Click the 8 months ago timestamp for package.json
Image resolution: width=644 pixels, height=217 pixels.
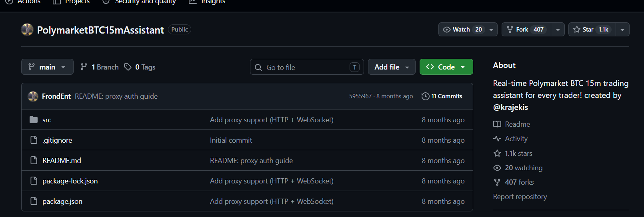tap(443, 201)
